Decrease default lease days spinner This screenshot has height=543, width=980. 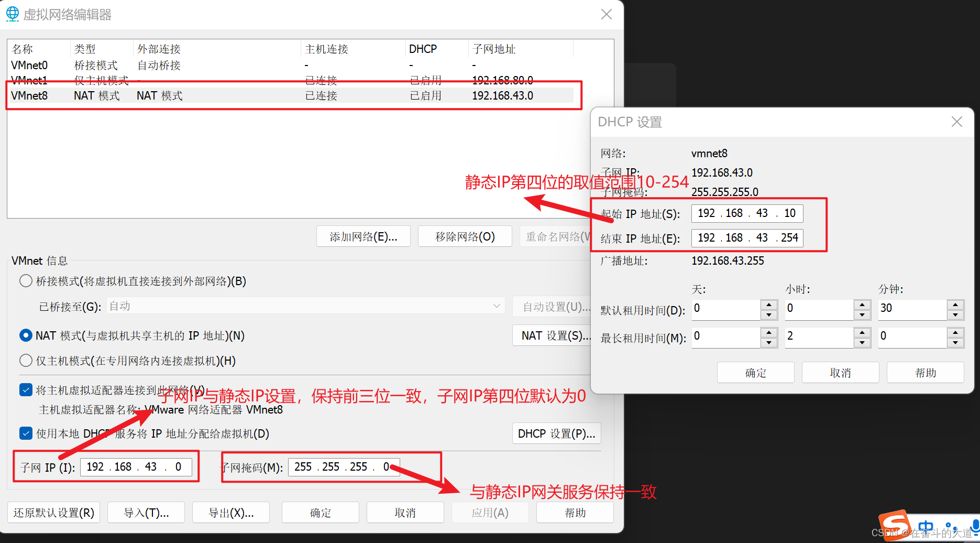click(x=768, y=315)
